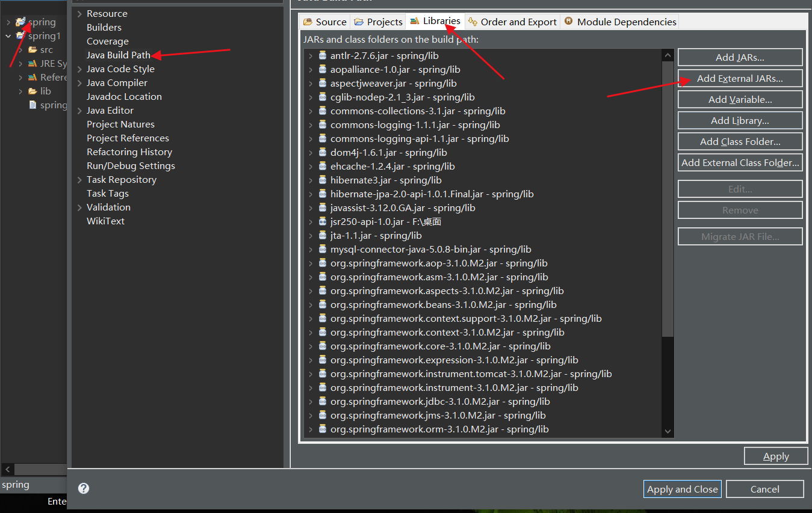812x513 pixels.
Task: Click the Add External JARs button
Action: click(x=740, y=78)
